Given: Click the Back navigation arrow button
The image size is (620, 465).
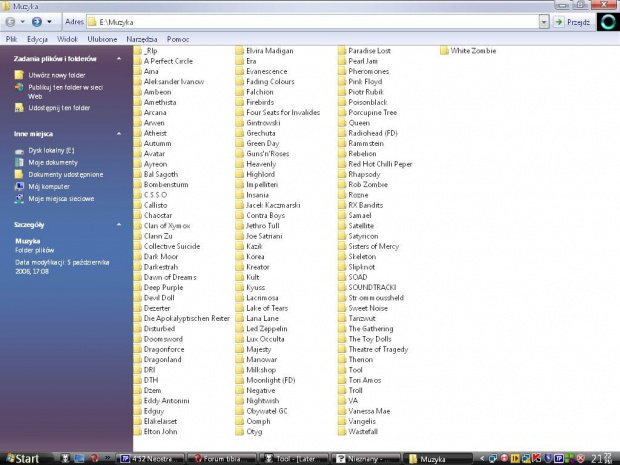Looking at the screenshot, I should click(x=10, y=22).
